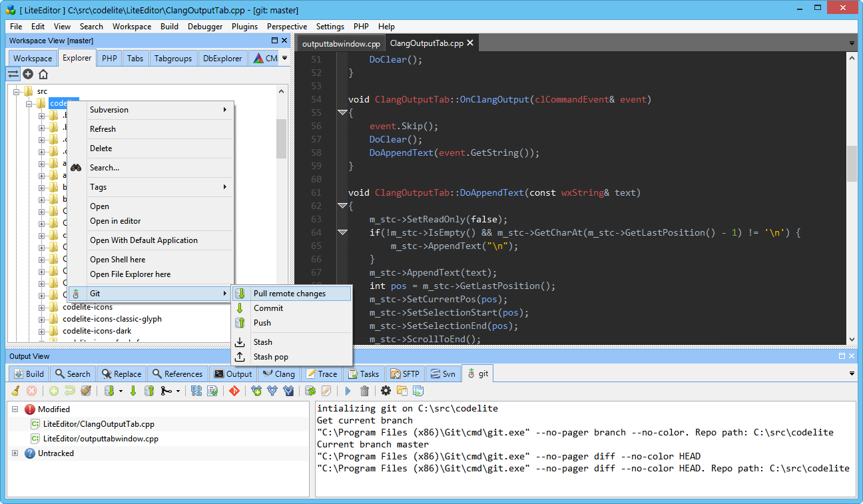Viewport: 863px width, 504px height.
Task: Click the blue play arrow icon in git toolbar
Action: click(348, 391)
